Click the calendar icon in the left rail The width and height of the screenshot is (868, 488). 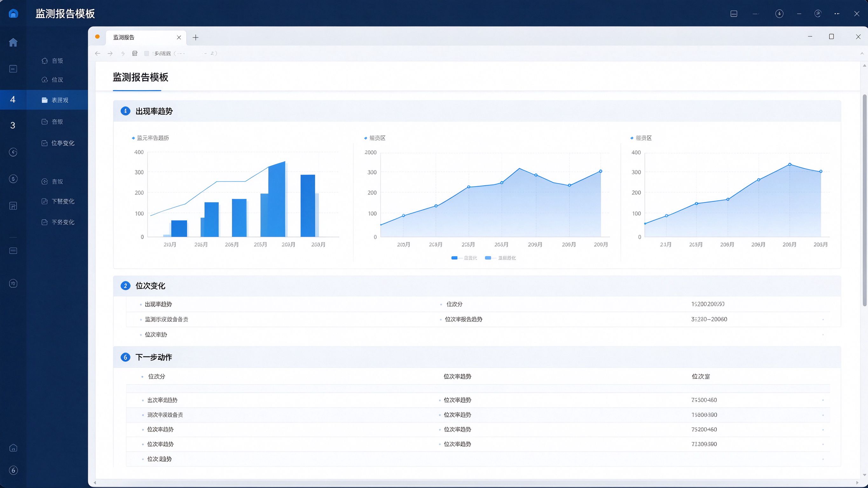(13, 206)
